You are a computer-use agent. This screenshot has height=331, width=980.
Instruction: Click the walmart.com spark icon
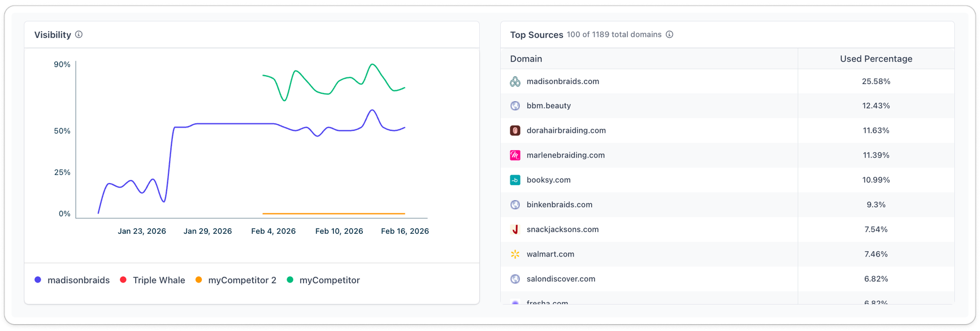(x=515, y=254)
